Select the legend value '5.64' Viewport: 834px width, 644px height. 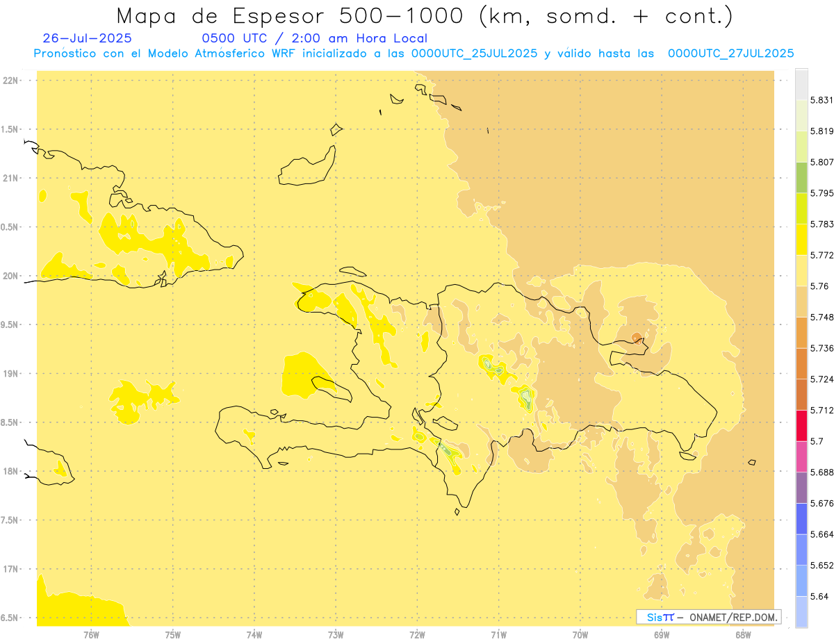pyautogui.click(x=819, y=596)
